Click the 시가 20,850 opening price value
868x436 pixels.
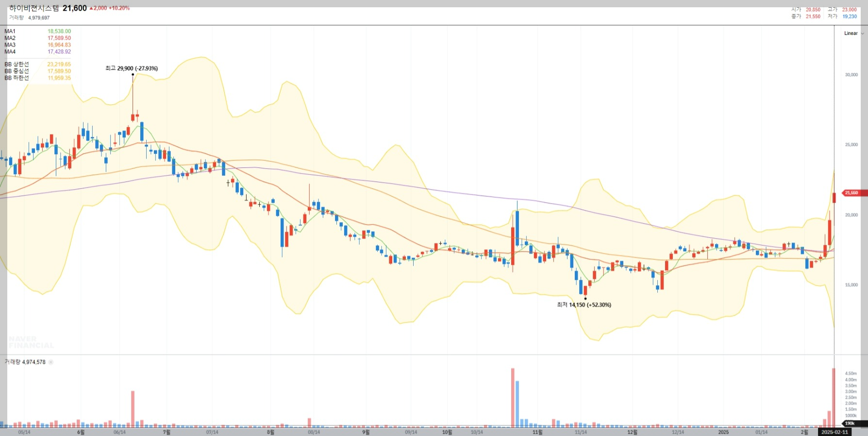813,10
